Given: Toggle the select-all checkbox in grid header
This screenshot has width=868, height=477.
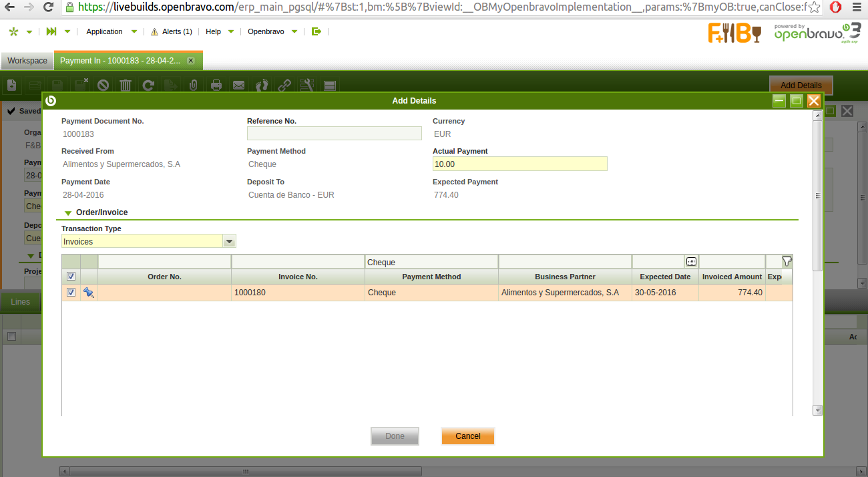Looking at the screenshot, I should tap(71, 277).
